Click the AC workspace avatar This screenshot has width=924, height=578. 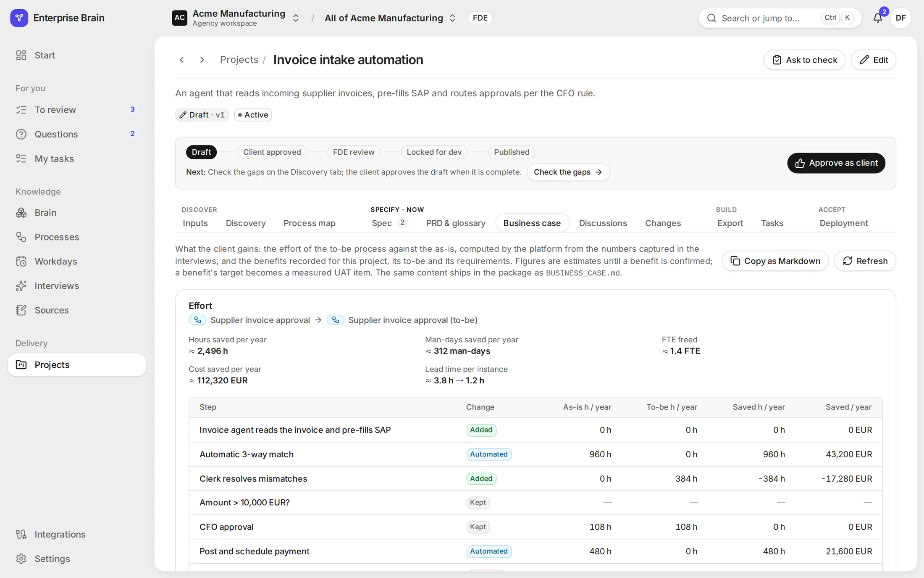point(179,18)
